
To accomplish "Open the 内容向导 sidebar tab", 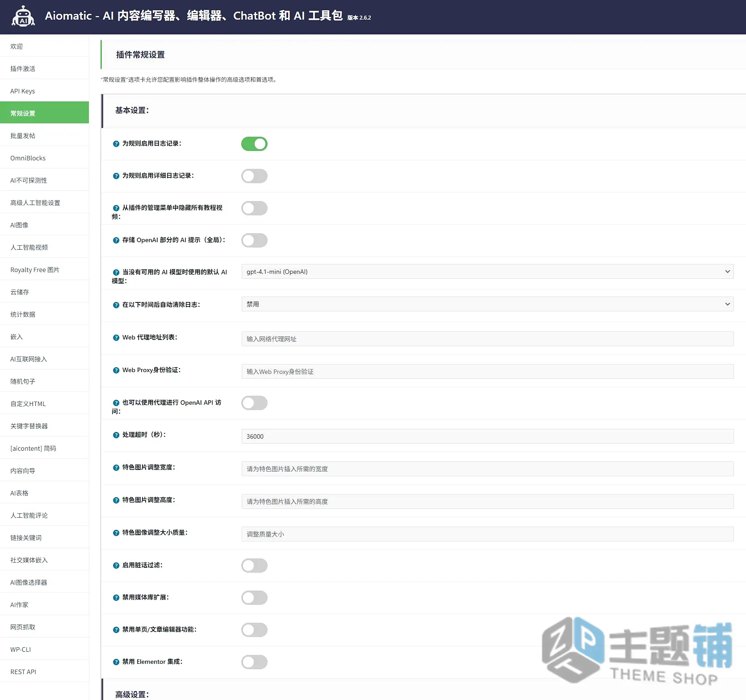I will click(45, 470).
